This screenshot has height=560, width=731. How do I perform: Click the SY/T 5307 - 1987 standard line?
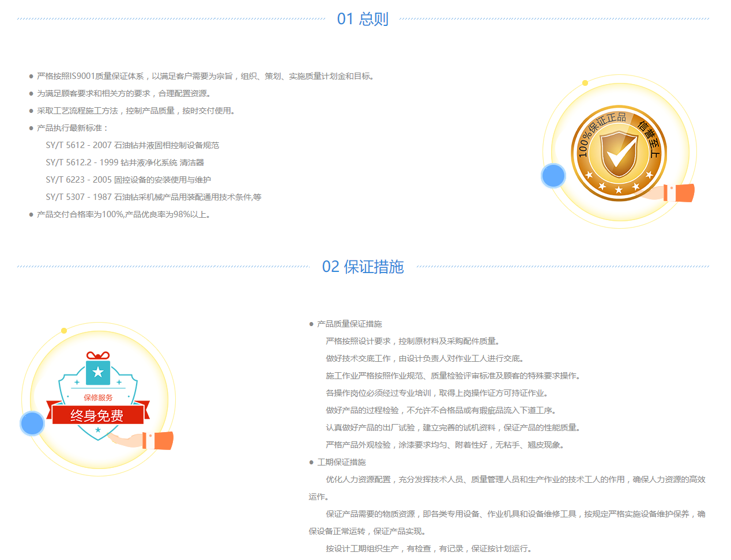point(153,197)
